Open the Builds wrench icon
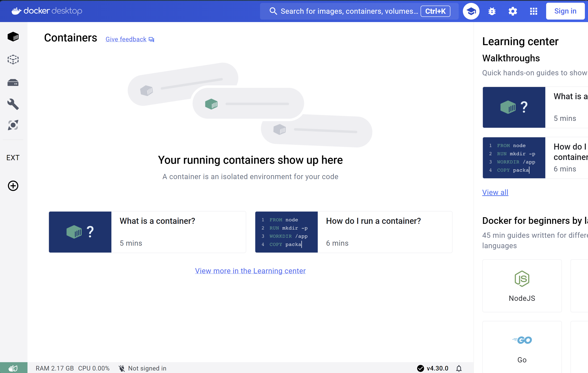 (x=13, y=104)
